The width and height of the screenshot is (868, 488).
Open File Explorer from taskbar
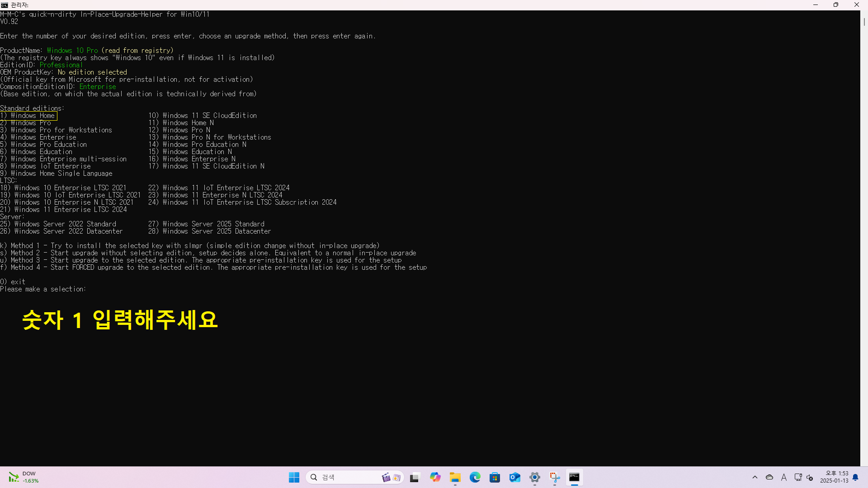click(455, 477)
